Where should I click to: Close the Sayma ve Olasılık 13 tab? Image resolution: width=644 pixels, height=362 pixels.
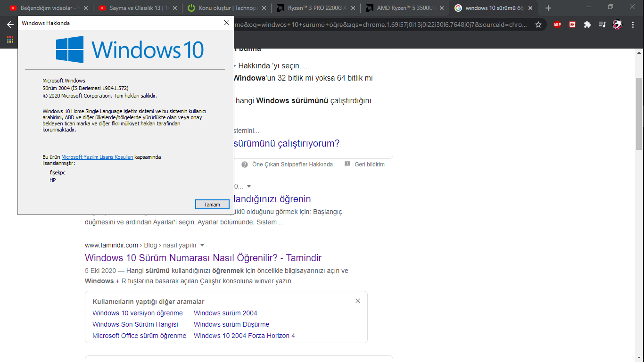pos(174,8)
